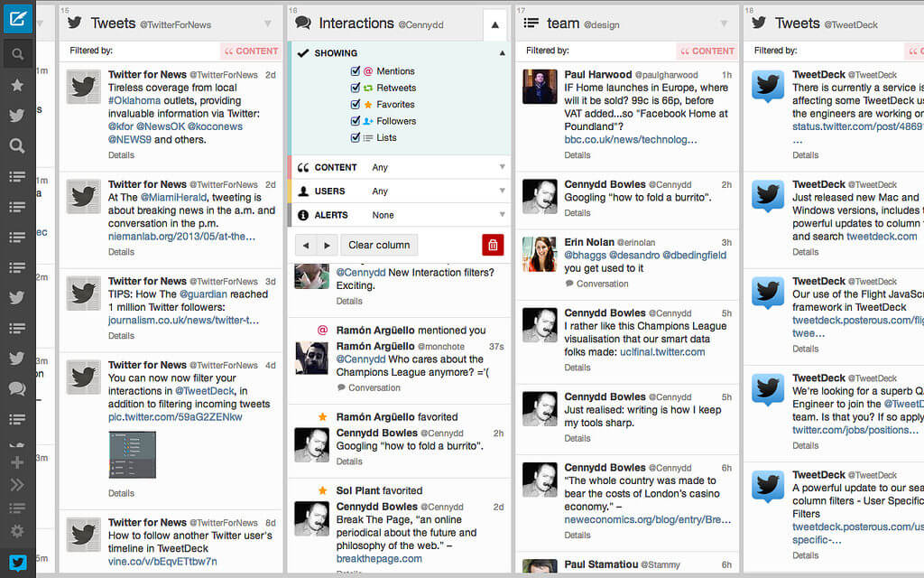Add a column with the plus icon

point(17,462)
